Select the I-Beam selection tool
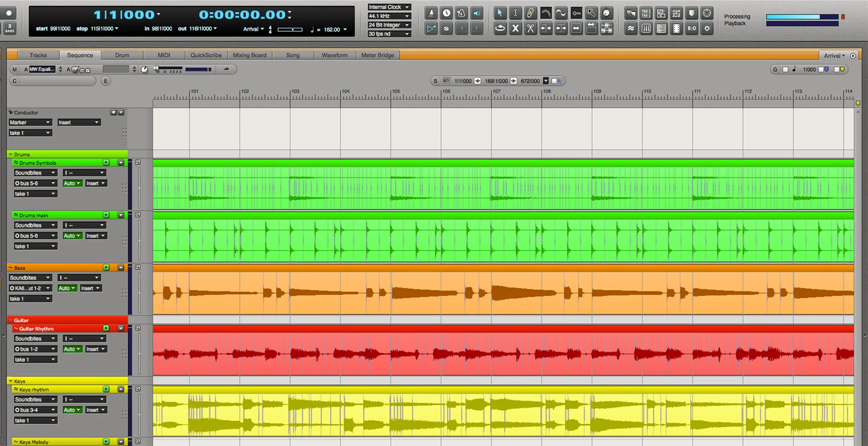This screenshot has width=868, height=446. point(515,13)
